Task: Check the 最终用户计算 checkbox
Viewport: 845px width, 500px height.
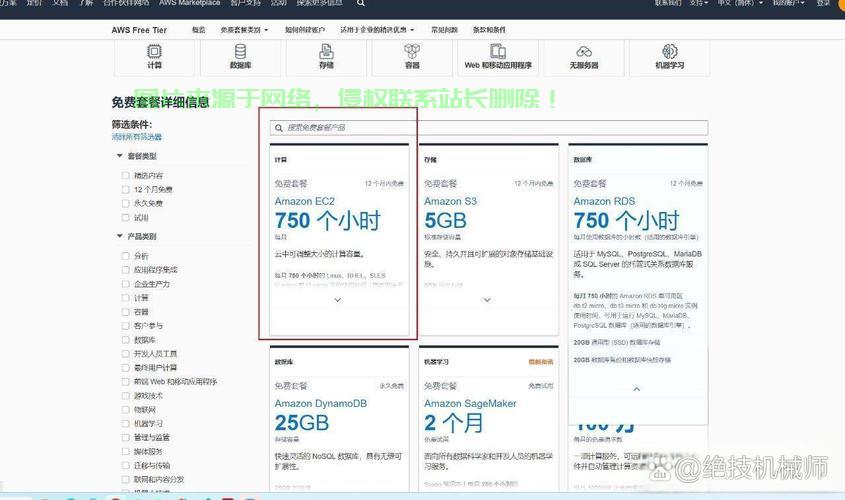Action: 126,367
